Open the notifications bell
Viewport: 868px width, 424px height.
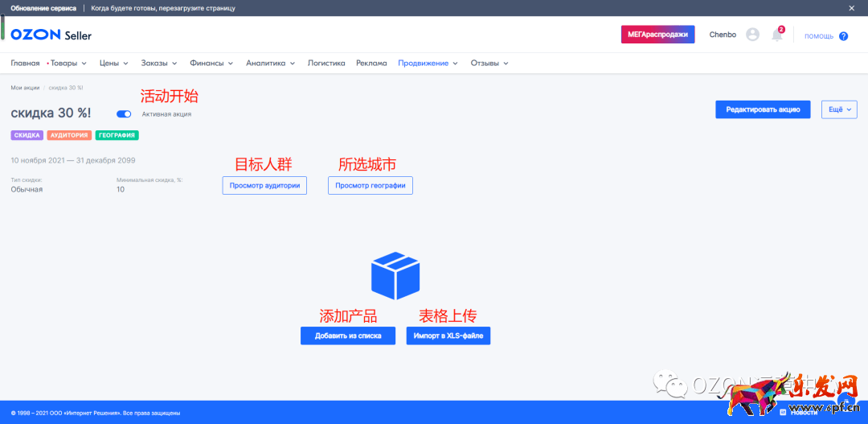(x=776, y=35)
